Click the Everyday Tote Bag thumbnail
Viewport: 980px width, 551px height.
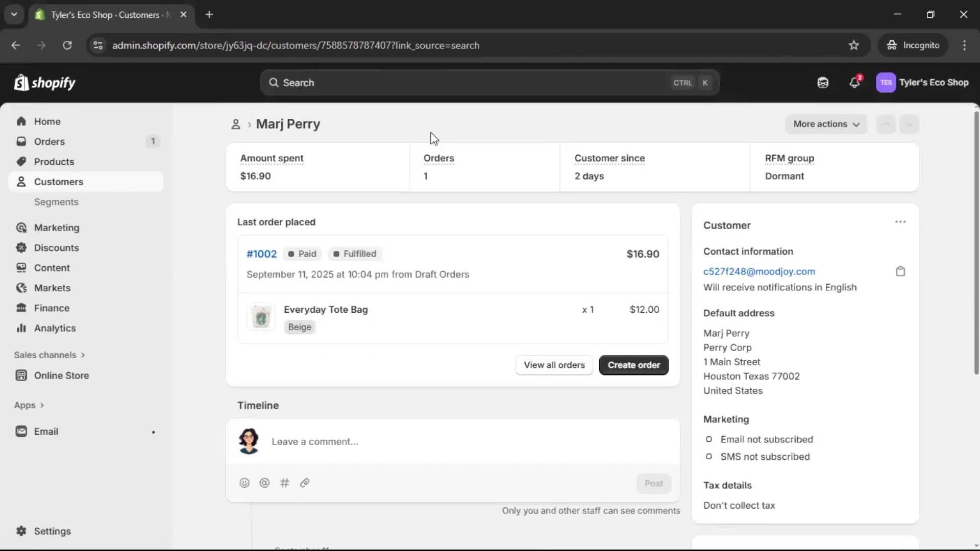[261, 317]
